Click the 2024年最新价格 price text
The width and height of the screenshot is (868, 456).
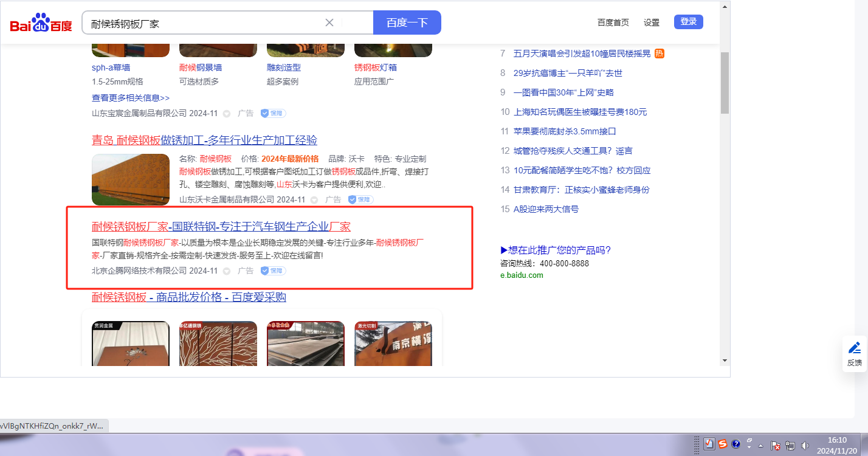coord(290,159)
